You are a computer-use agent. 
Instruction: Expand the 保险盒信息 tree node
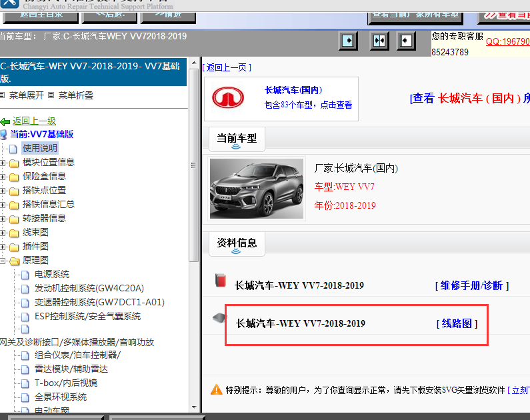pos(3,177)
